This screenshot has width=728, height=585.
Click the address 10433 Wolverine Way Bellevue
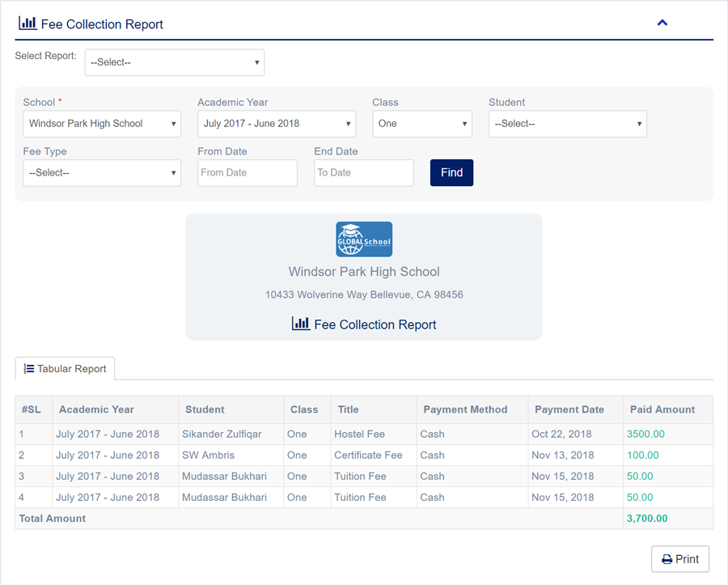(x=364, y=295)
